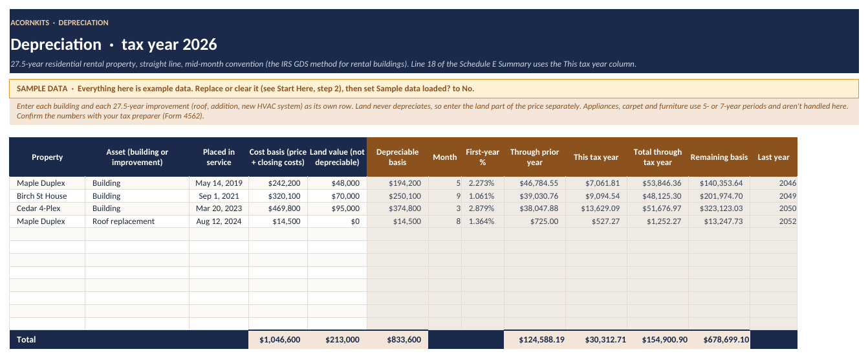This screenshot has height=358, width=868.
Task: Select the $53,846.36 total through cell
Action: 657,183
